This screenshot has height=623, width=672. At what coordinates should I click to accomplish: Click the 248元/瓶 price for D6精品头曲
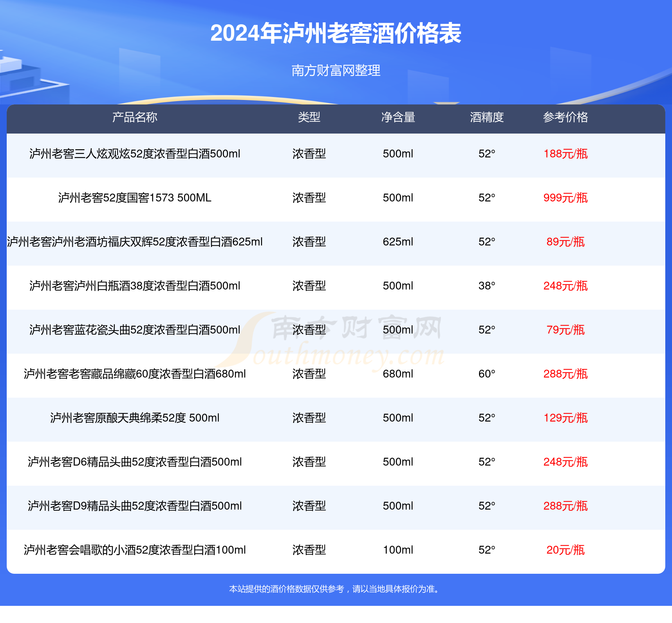pos(566,462)
